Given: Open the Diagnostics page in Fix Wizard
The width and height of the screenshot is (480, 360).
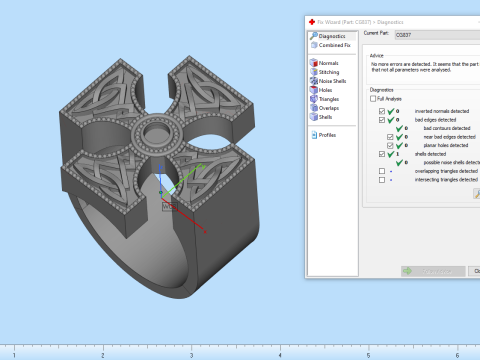Looking at the screenshot, I should click(x=332, y=36).
